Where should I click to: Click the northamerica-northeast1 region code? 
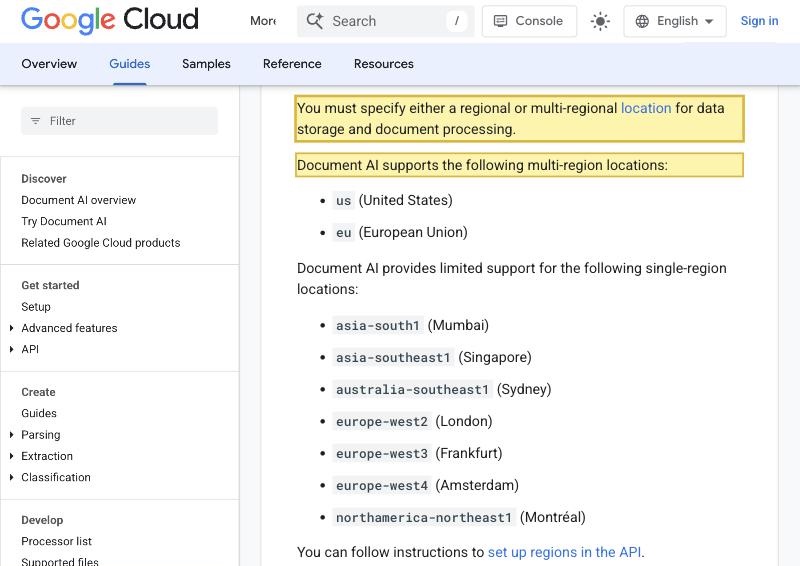click(423, 518)
